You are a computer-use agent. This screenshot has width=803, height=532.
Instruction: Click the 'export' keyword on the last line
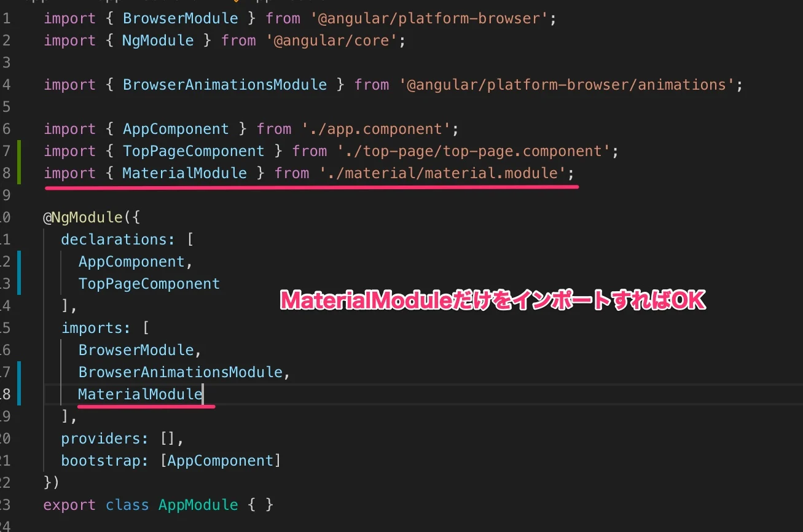69,505
